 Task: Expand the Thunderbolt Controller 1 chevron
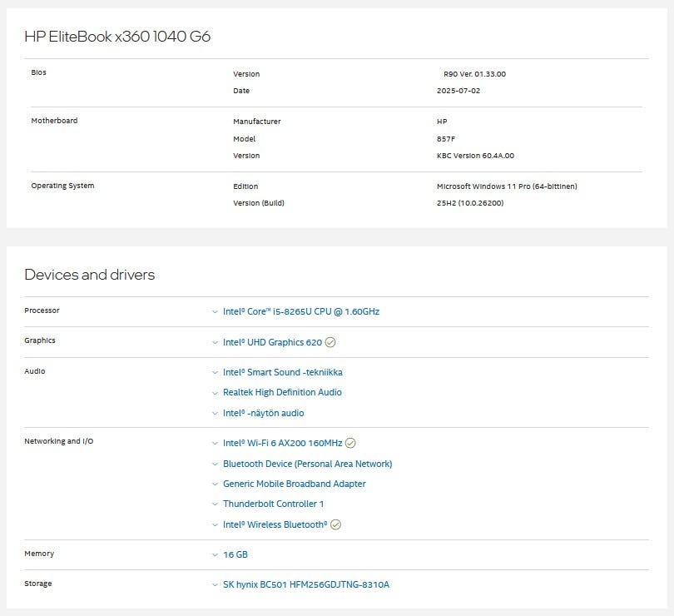215,504
